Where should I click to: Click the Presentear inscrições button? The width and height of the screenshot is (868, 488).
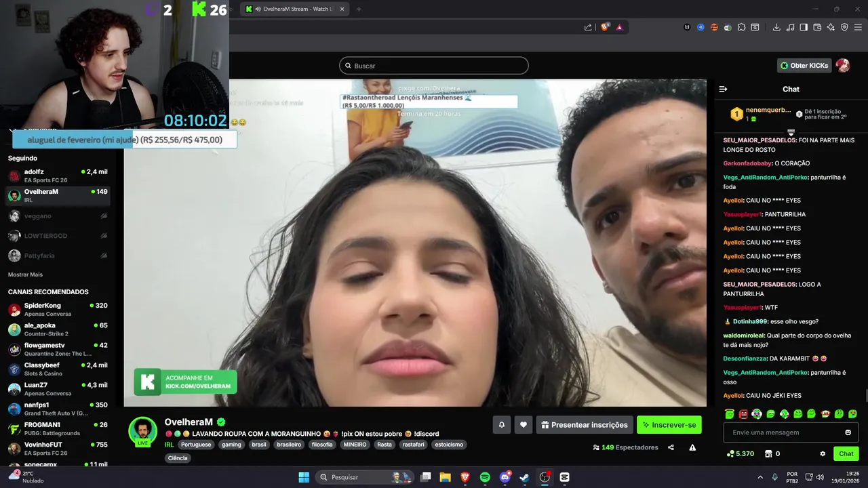(585, 425)
